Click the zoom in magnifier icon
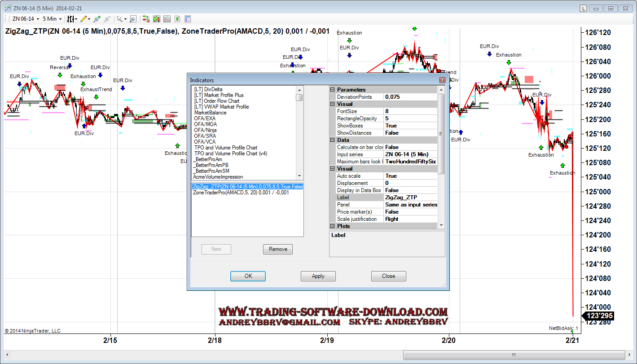The width and height of the screenshot is (637, 364). tap(97, 19)
